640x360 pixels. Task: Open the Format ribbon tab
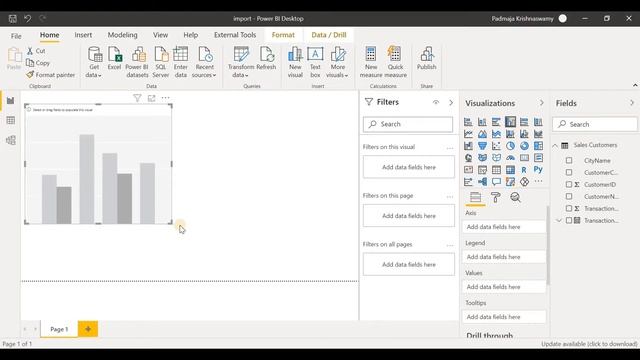click(283, 35)
